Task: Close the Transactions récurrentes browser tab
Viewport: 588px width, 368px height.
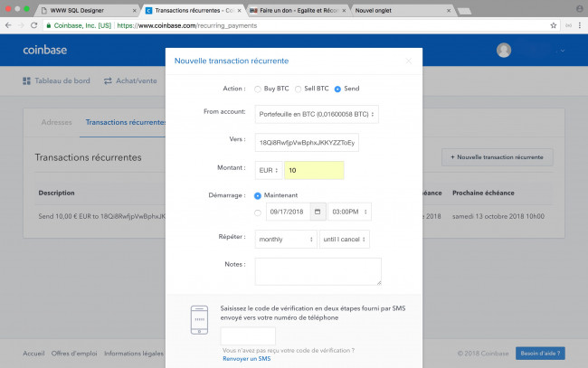Action: pyautogui.click(x=239, y=11)
